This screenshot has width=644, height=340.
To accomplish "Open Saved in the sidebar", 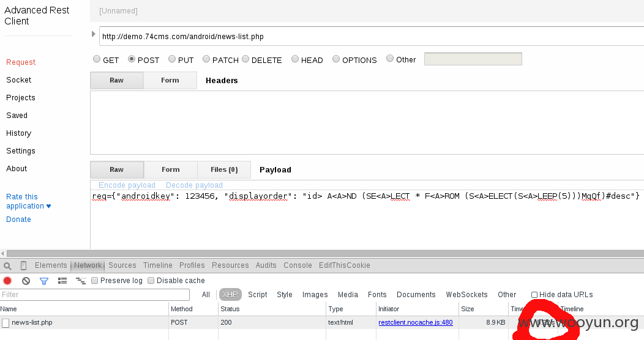I will click(x=17, y=115).
